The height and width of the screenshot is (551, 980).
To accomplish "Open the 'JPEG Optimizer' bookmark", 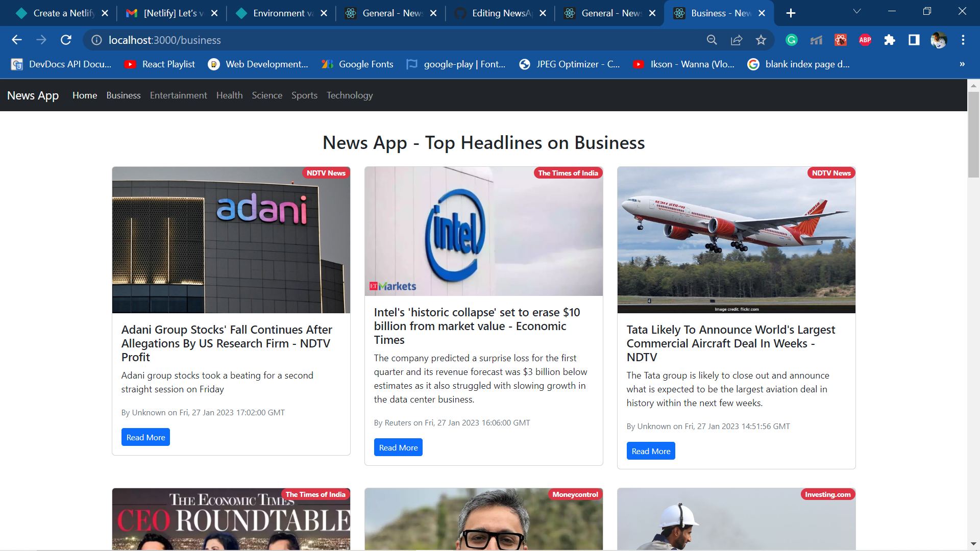I will [570, 64].
